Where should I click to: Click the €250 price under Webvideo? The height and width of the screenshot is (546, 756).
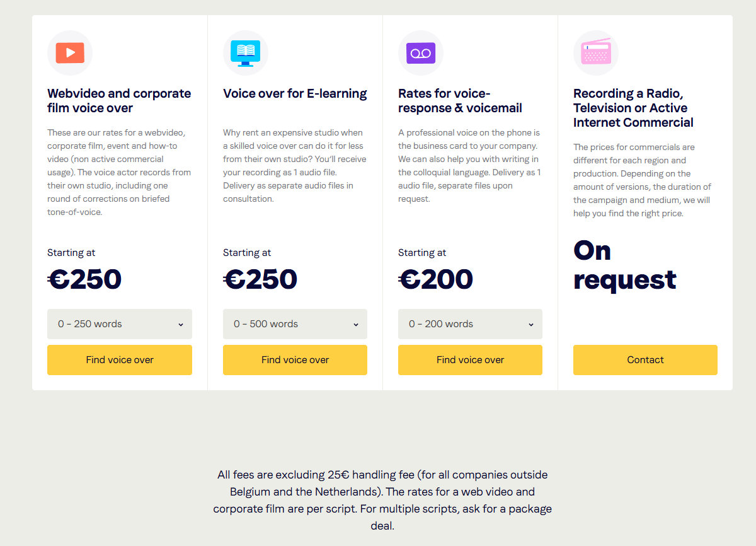pos(85,279)
